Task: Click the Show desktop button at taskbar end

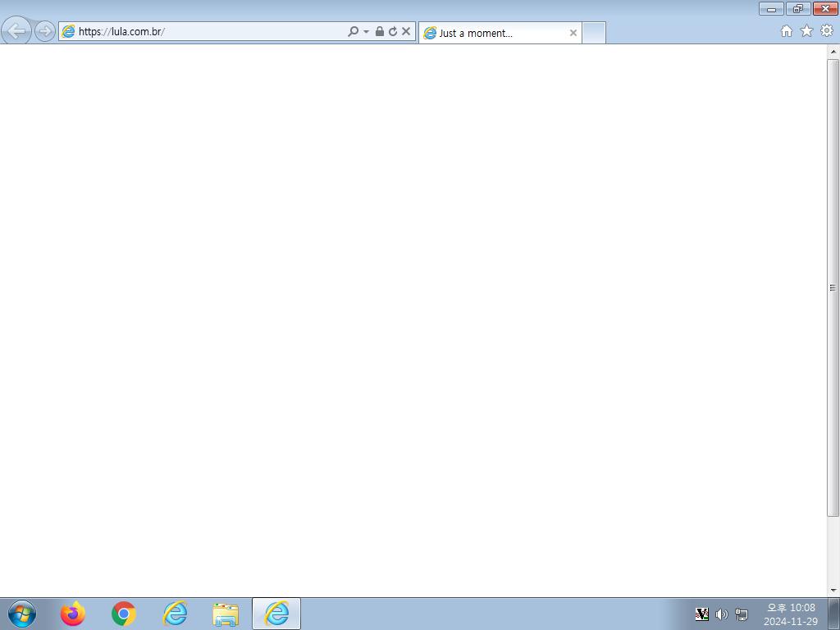Action: click(x=834, y=614)
